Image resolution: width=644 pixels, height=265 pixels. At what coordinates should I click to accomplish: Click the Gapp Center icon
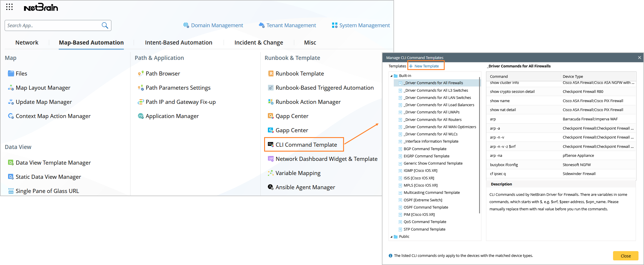271,130
